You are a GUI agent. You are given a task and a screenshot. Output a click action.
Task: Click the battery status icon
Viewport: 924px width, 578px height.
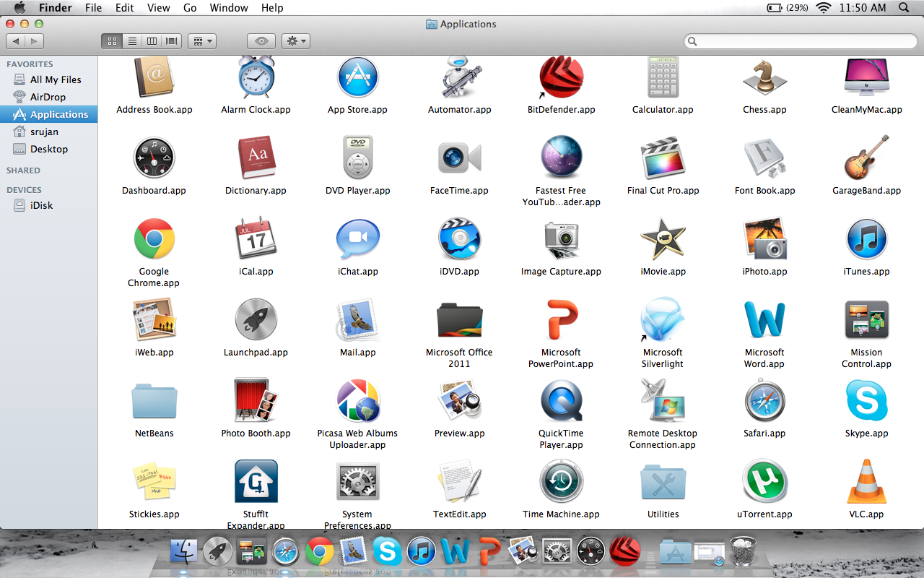click(775, 8)
